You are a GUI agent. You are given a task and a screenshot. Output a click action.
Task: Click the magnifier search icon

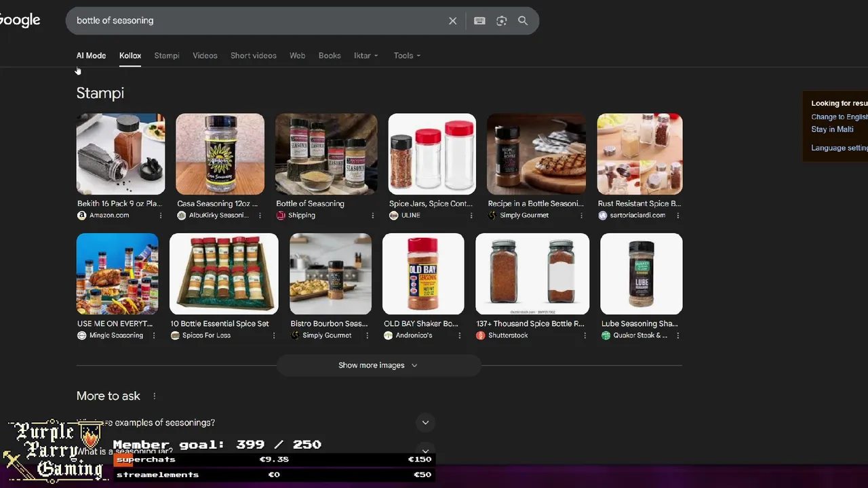click(x=523, y=21)
